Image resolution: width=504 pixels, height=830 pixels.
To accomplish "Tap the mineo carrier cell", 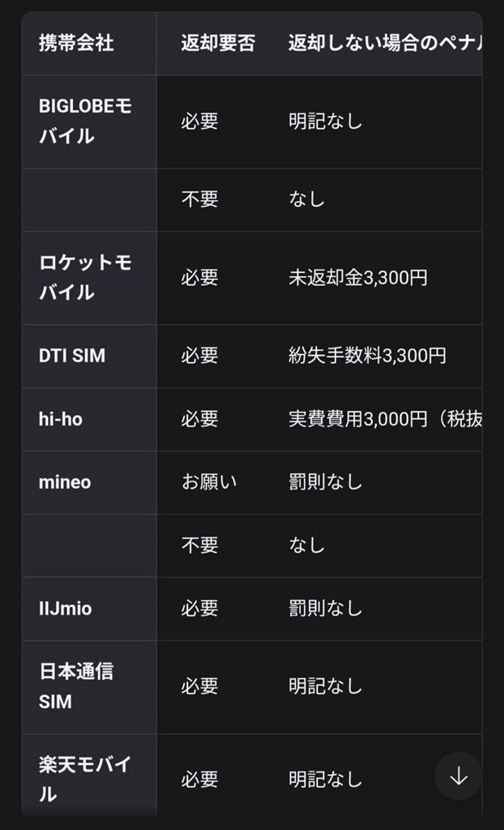I will [x=65, y=482].
